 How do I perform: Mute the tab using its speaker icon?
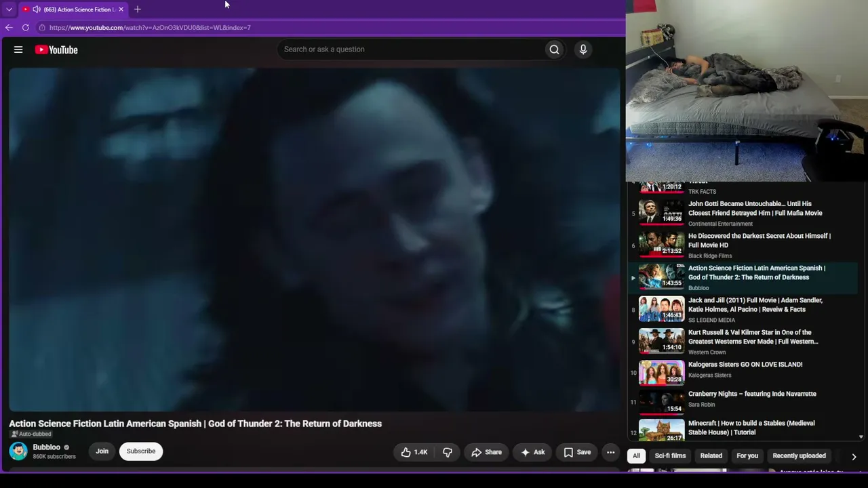pyautogui.click(x=36, y=9)
